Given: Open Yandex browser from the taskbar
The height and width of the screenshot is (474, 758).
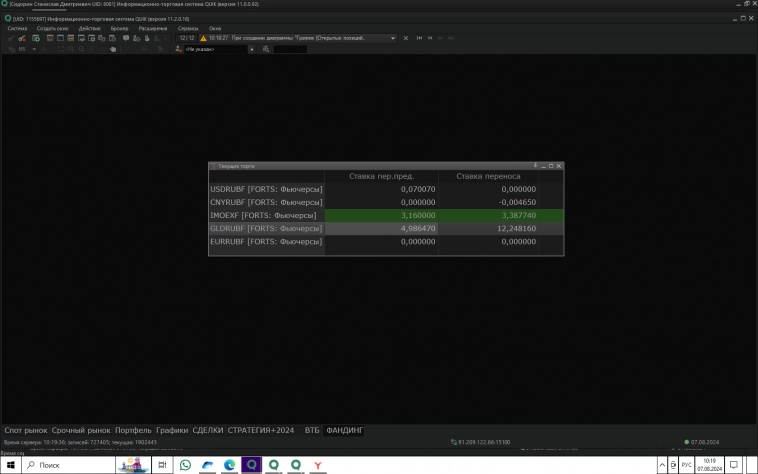Looking at the screenshot, I should click(318, 465).
